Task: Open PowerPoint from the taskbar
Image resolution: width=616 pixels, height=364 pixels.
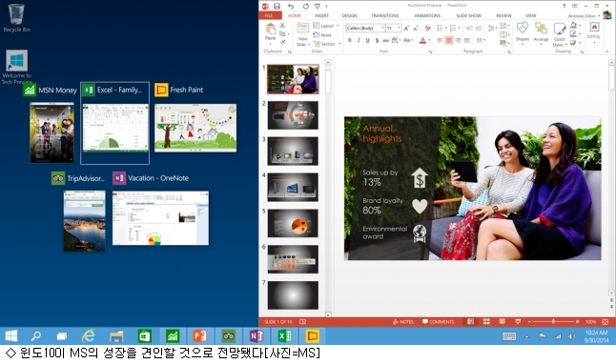Action: pyautogui.click(x=200, y=335)
